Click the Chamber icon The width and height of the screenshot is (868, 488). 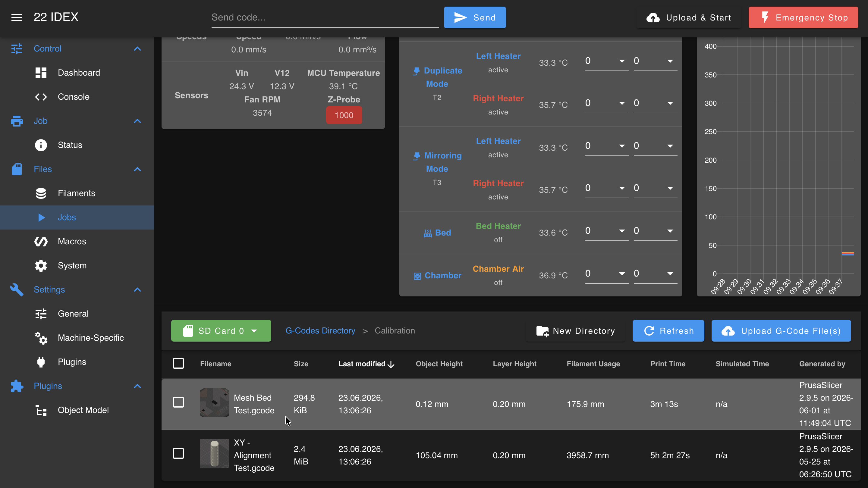(x=417, y=276)
